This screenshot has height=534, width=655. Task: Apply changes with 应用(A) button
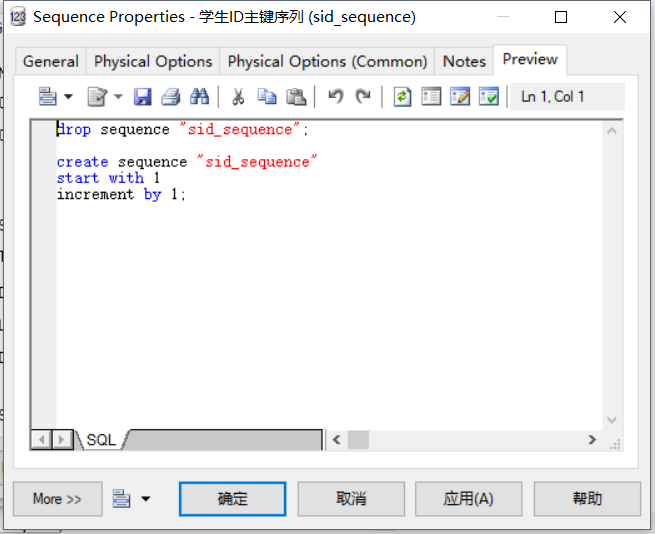[469, 499]
